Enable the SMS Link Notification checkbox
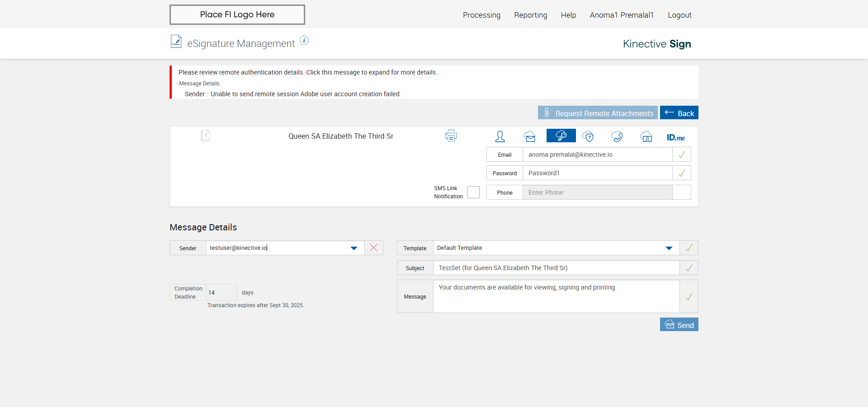Image resolution: width=868 pixels, height=407 pixels. 473,192
